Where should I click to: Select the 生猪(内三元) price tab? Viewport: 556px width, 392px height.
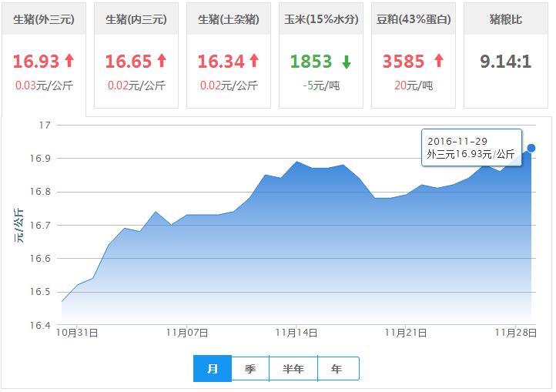click(x=136, y=55)
